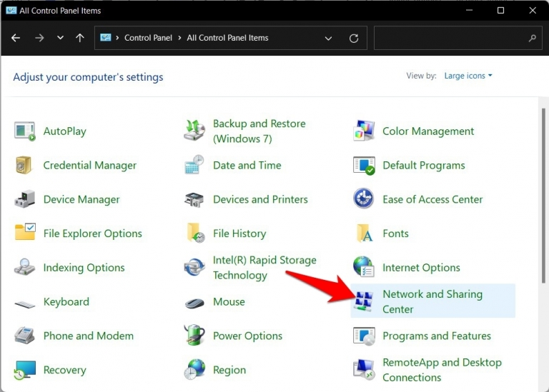Click the Control Panel search box
The image size is (549, 392).
[x=458, y=38]
